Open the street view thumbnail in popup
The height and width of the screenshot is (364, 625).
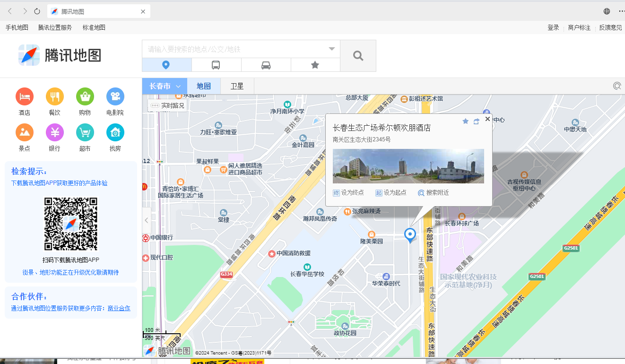tap(408, 166)
